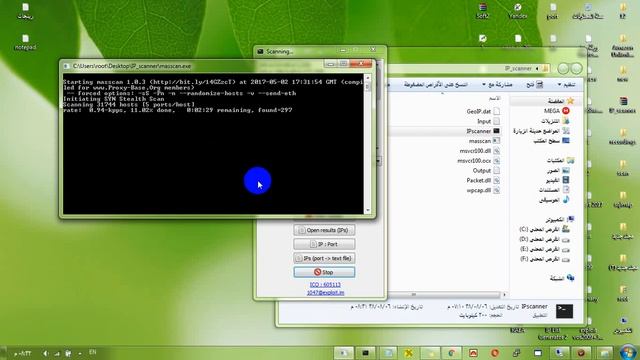Click the IPs (port -> text file) button
The width and height of the screenshot is (640, 360).
click(x=324, y=258)
